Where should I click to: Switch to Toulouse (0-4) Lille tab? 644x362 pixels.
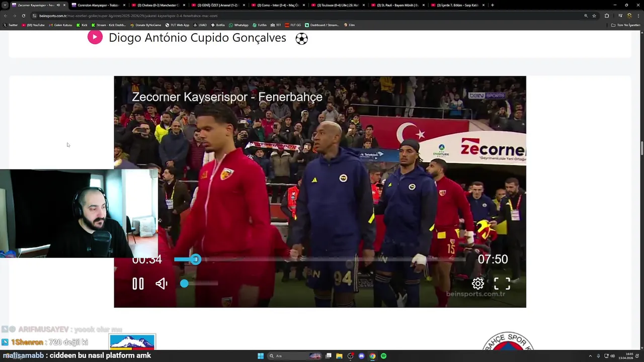click(338, 5)
